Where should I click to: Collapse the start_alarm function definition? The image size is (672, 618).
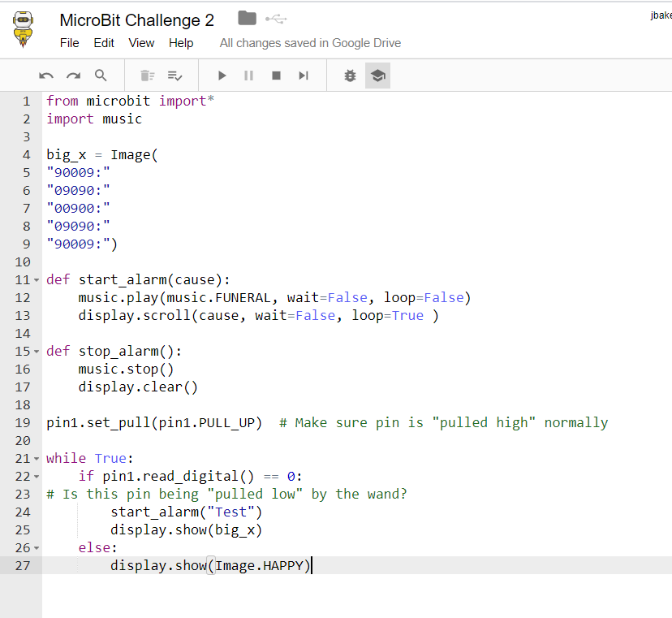[36, 279]
